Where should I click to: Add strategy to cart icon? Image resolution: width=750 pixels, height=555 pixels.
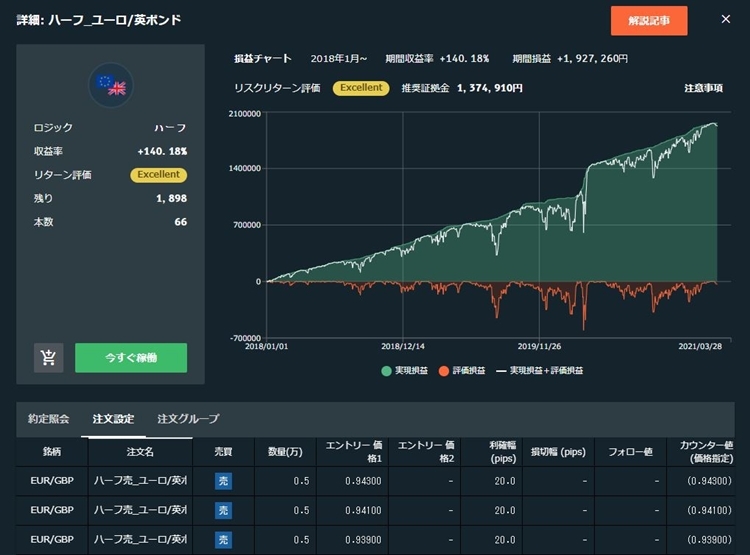pos(48,357)
